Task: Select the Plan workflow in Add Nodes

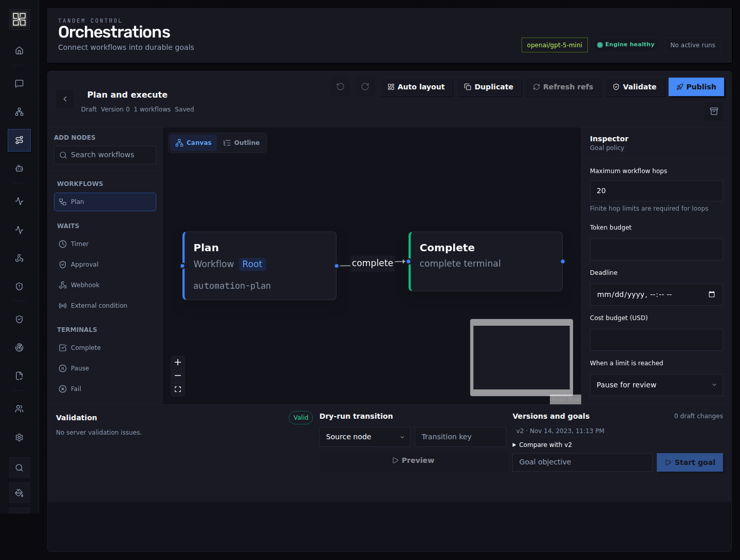Action: 105,202
